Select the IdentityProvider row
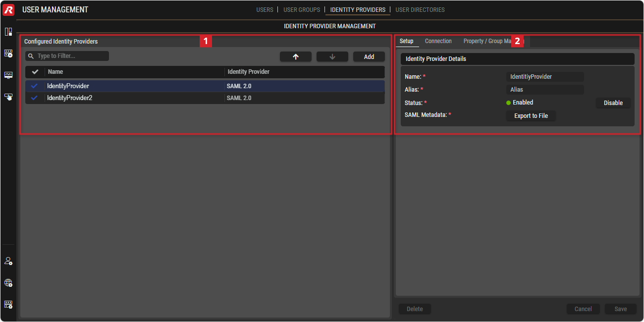 pos(205,86)
